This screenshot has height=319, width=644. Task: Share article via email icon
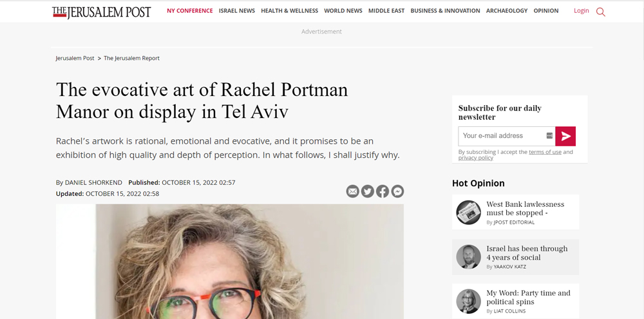(352, 191)
